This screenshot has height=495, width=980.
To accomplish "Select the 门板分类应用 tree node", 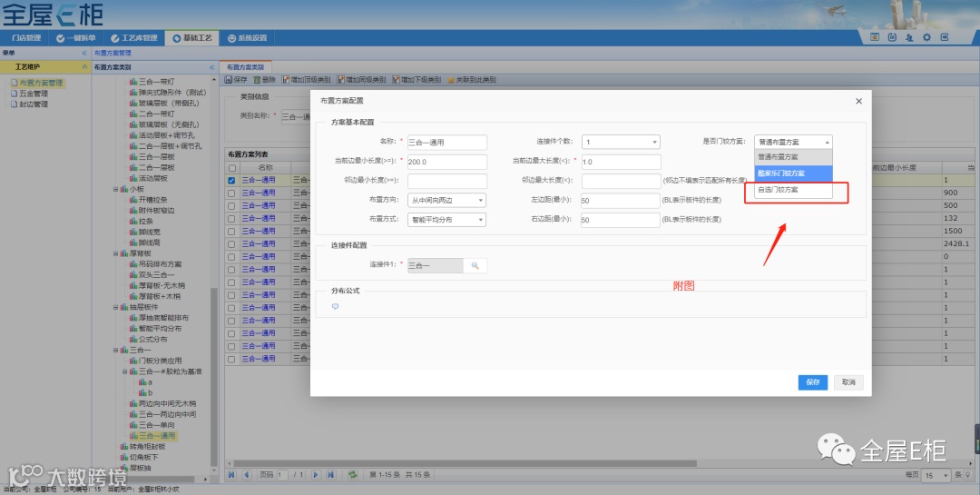I will (x=160, y=361).
